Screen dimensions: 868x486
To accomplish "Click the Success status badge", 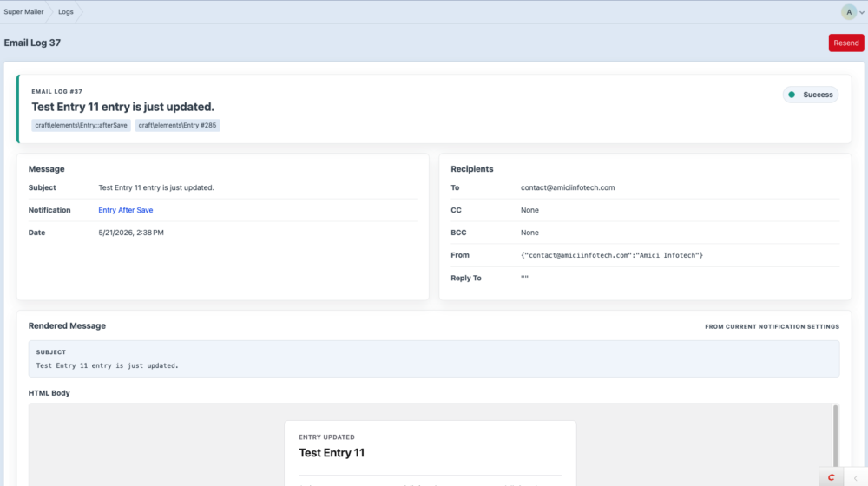I will pos(811,95).
